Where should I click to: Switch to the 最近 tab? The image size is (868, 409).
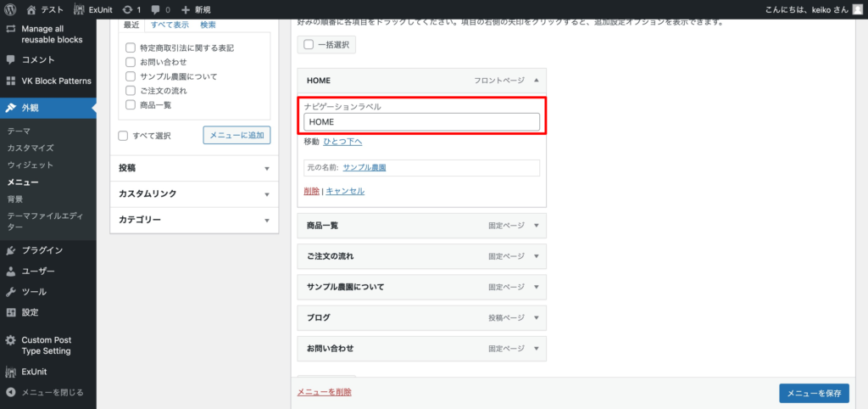click(131, 25)
